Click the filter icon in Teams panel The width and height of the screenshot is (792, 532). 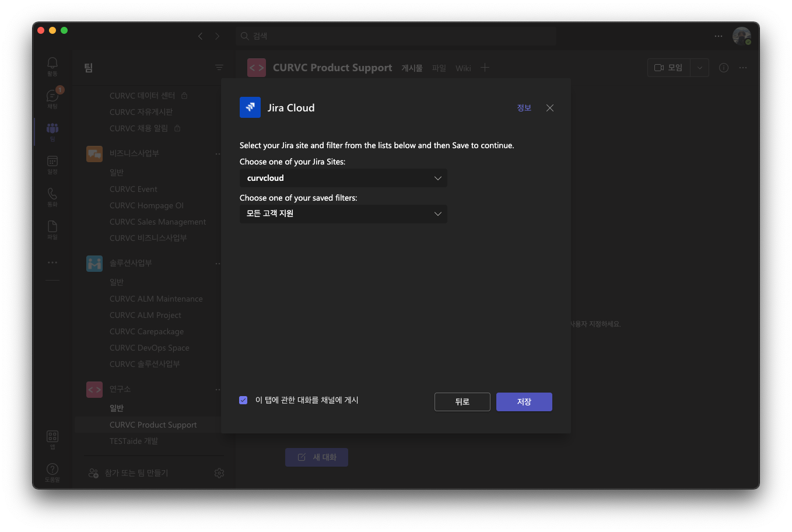click(x=219, y=68)
